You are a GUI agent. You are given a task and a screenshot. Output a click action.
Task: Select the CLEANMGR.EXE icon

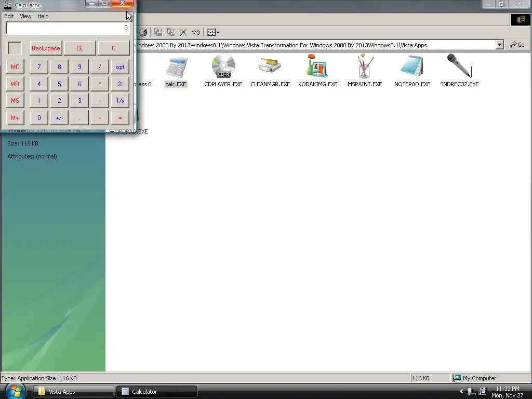pyautogui.click(x=270, y=66)
